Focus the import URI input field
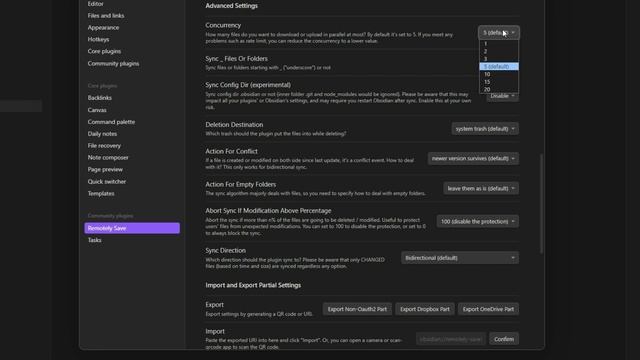 (451, 339)
